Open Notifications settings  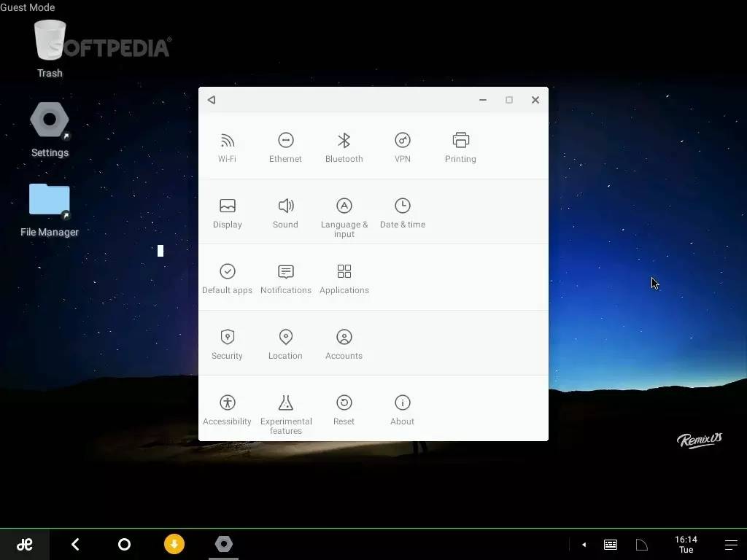pos(285,278)
